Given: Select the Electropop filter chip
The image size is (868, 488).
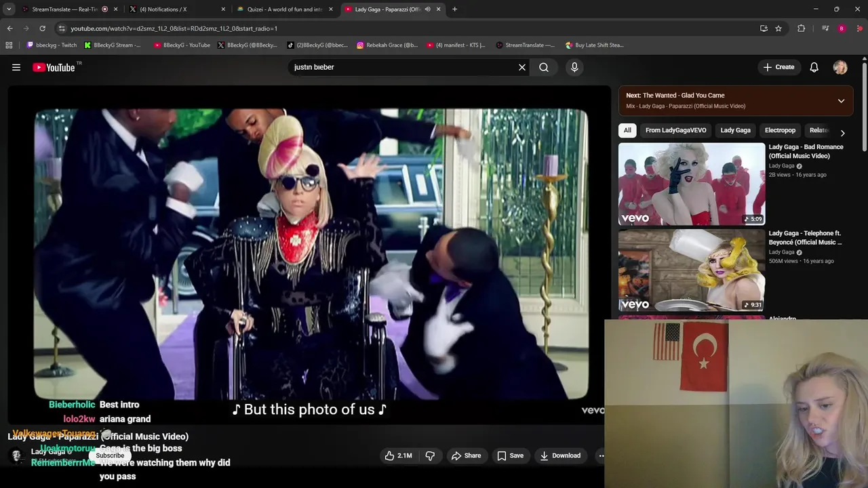Looking at the screenshot, I should tap(780, 130).
